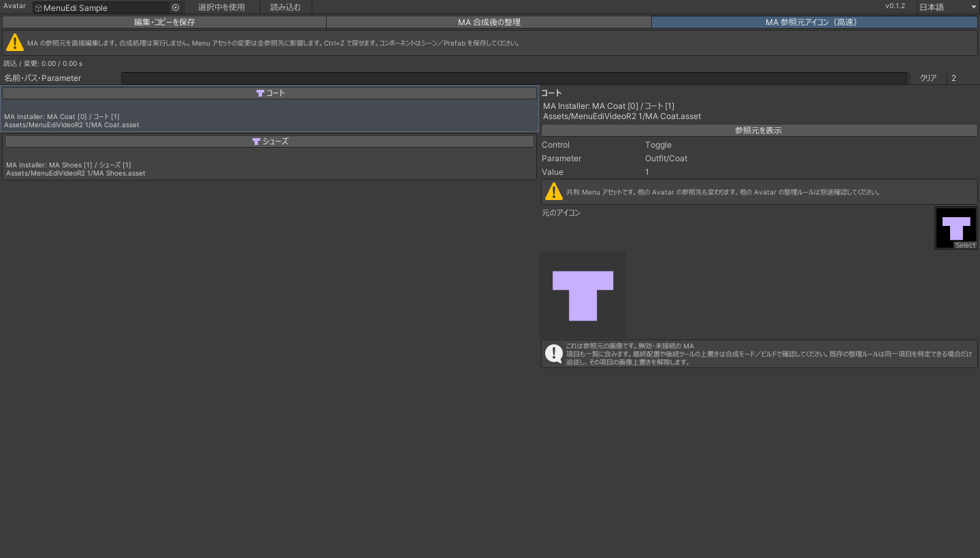The image size is (980, 558).
Task: Click 参照元を表示 button
Action: 759,130
